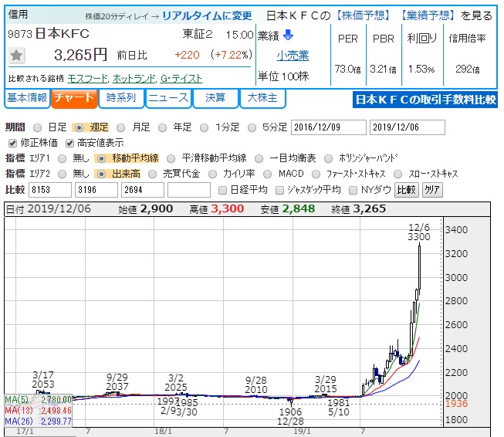Toggle 修正株価 checkbox
The height and width of the screenshot is (437, 504).
12,143
